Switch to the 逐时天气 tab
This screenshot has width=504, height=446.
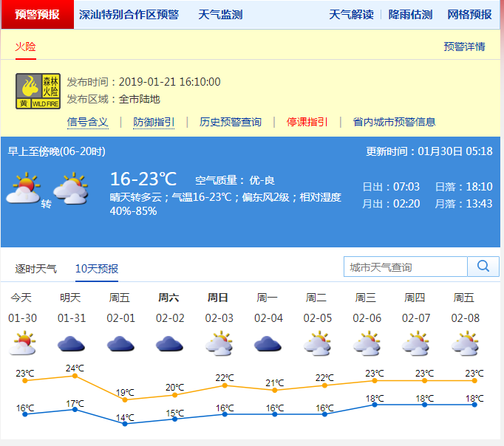point(35,268)
